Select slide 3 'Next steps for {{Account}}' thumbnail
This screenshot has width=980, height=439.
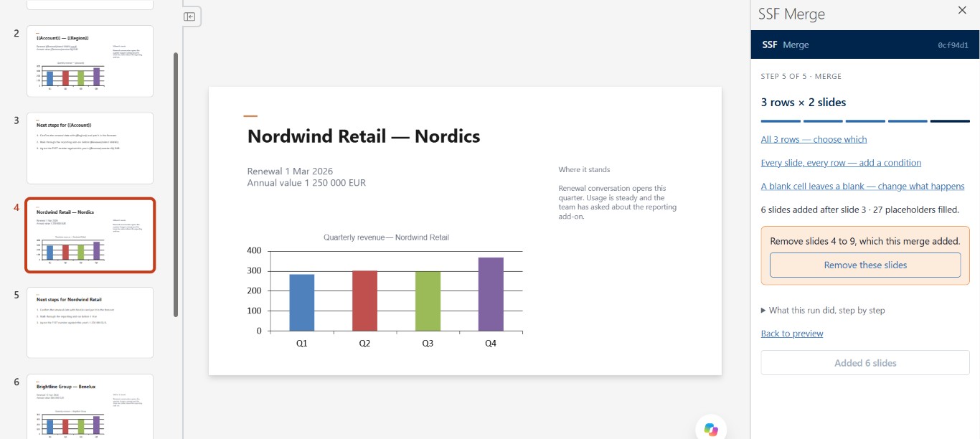tap(90, 148)
